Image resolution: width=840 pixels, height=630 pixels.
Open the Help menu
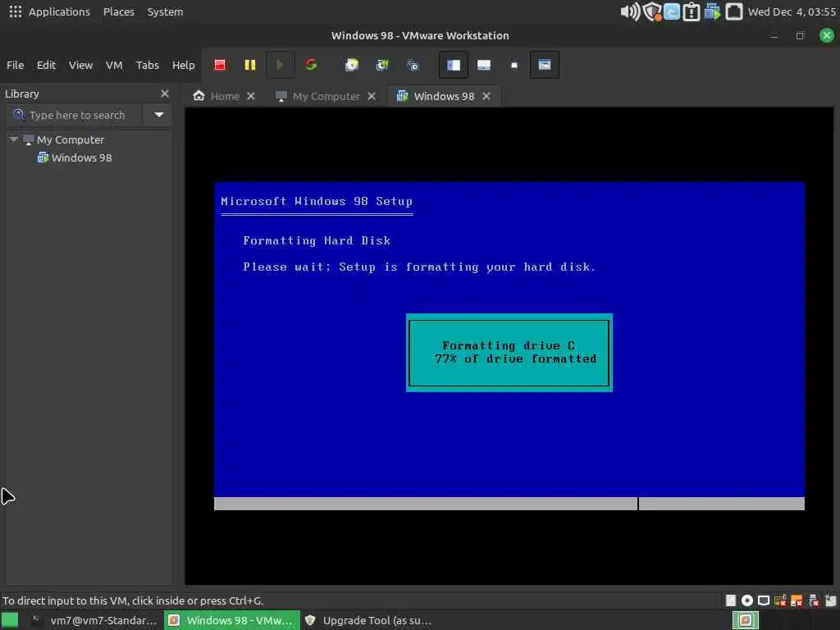click(x=183, y=65)
